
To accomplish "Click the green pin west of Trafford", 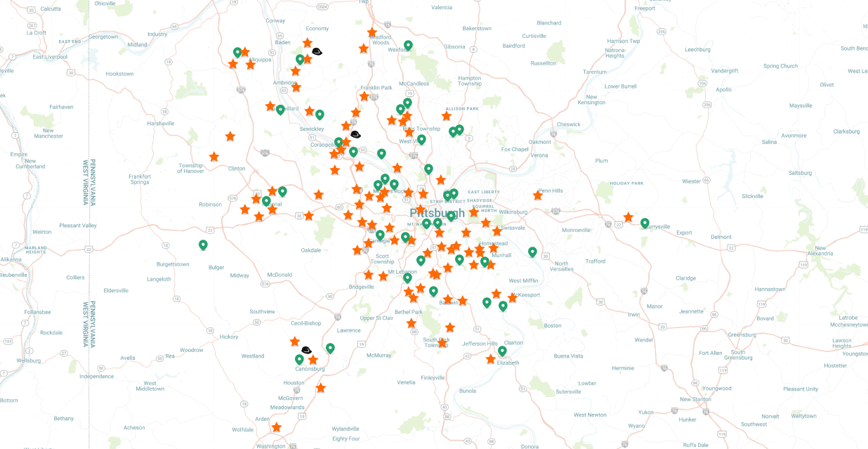I will (x=532, y=252).
